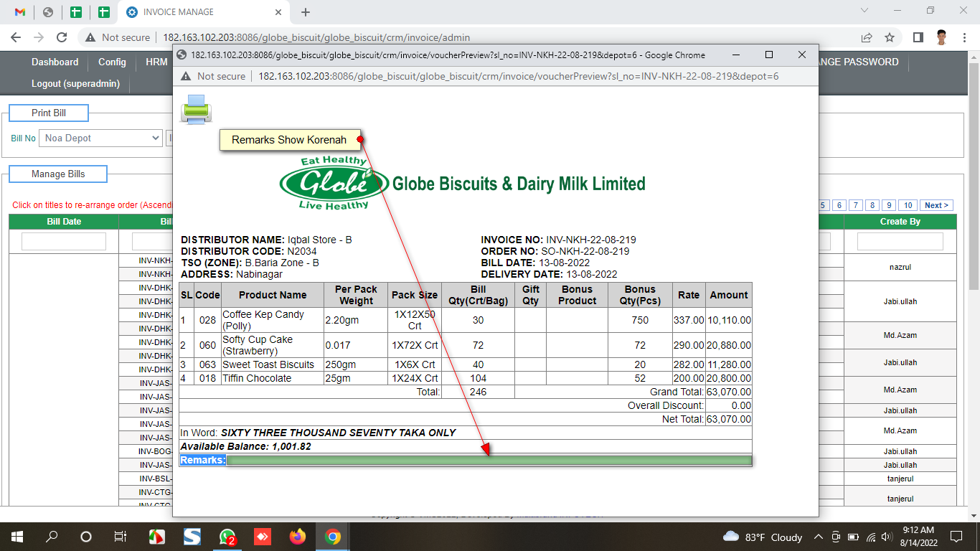Click order number SO-NKH-22-08-219
Viewport: 980px width, 551px height.
[584, 251]
